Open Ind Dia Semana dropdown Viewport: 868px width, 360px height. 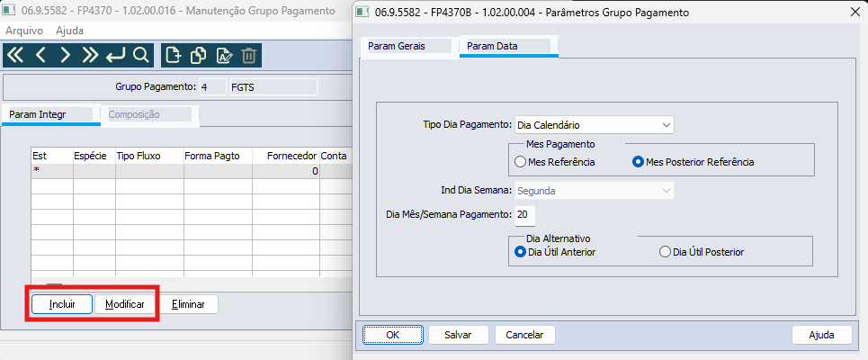coord(595,191)
